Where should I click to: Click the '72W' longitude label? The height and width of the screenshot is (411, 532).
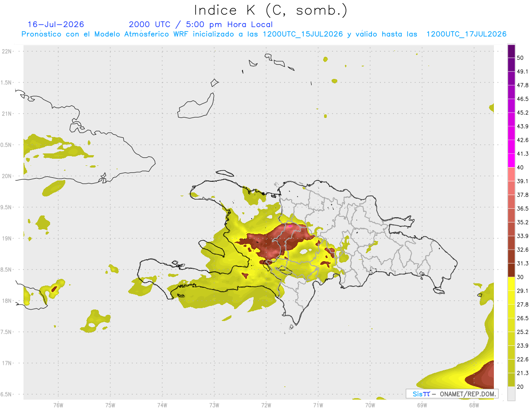click(266, 405)
